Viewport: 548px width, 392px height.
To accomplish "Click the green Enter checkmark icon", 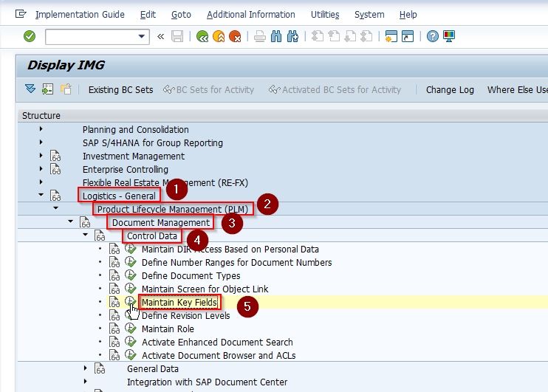I will coord(30,36).
